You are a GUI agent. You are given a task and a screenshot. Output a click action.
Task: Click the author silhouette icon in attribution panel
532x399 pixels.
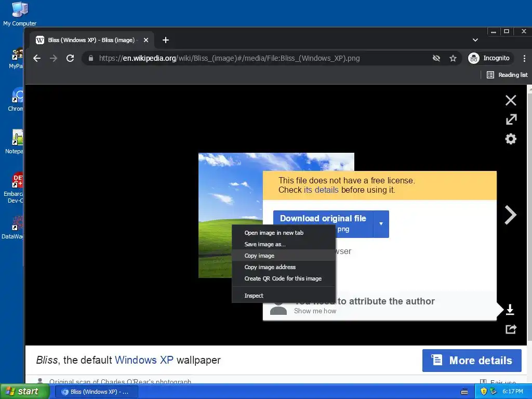pos(278,308)
